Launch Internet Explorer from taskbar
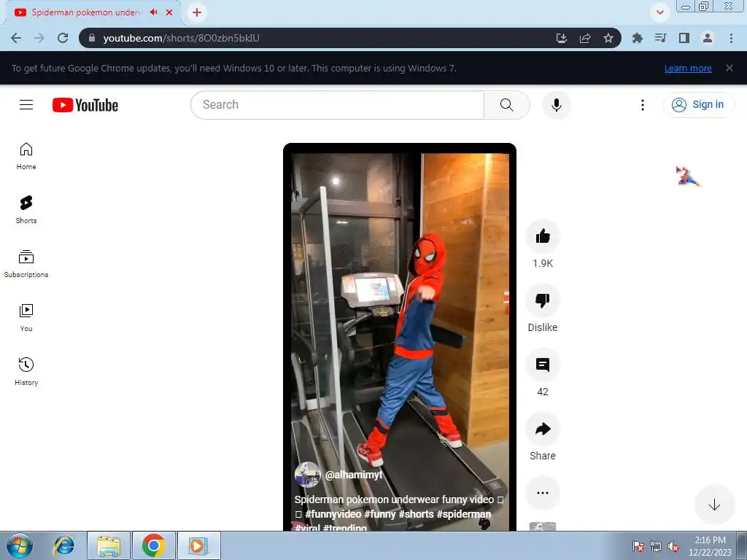Screen dimensions: 747x560 pyautogui.click(x=64, y=545)
